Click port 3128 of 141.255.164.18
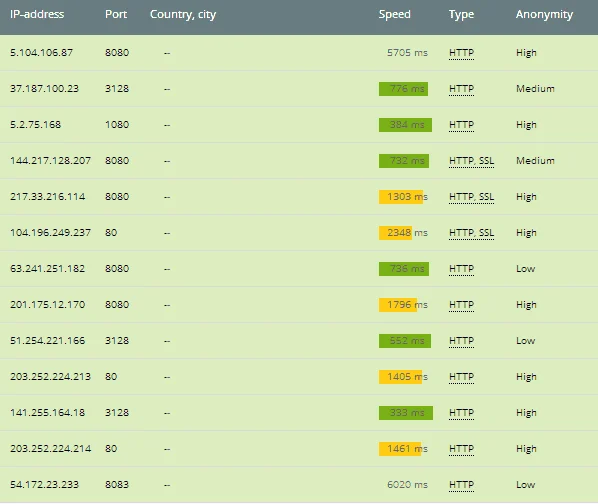The width and height of the screenshot is (598, 504). [117, 413]
